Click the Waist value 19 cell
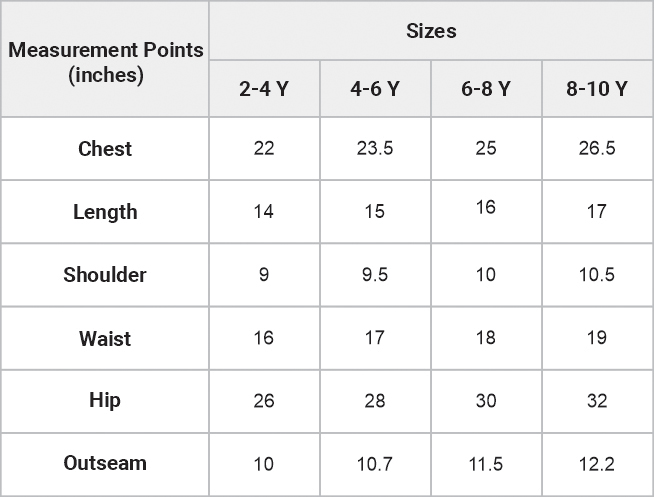654x497 pixels. pyautogui.click(x=597, y=338)
